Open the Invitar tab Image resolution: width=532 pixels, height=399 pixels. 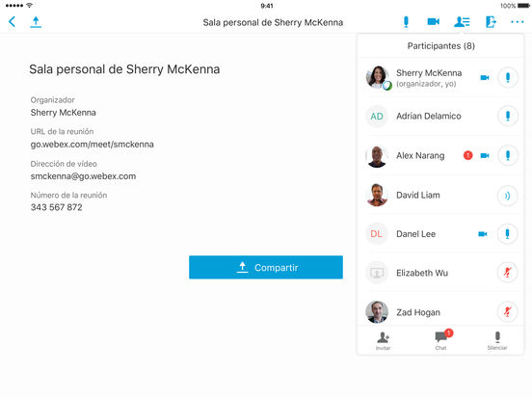(x=383, y=340)
